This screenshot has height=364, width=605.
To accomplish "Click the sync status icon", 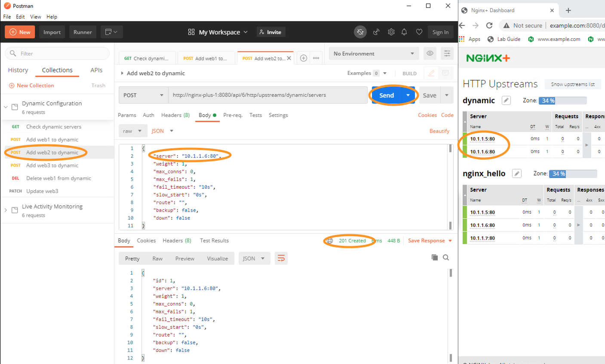I will click(x=360, y=32).
